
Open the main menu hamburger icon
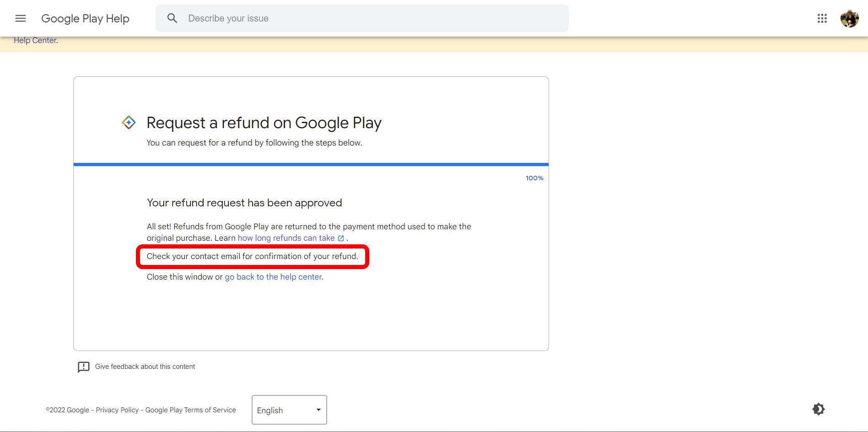point(21,18)
